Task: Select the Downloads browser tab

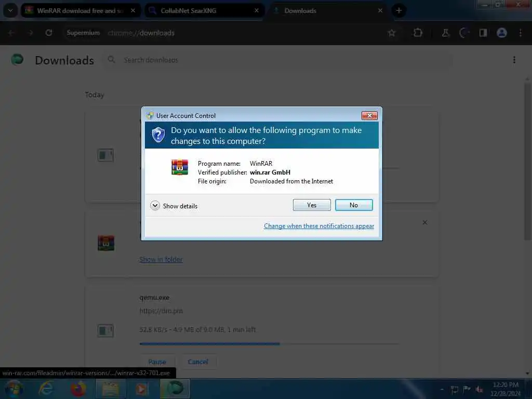Action: click(327, 10)
